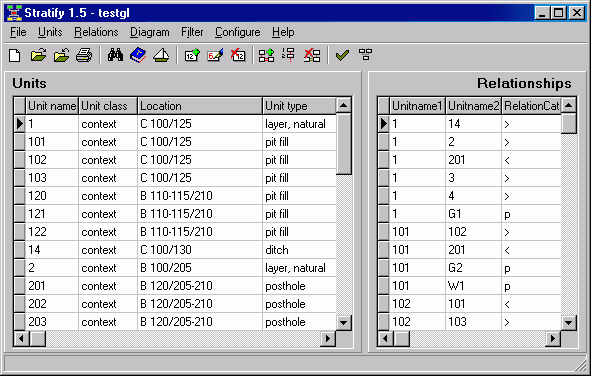Click unit name cell 201
This screenshot has height=376, width=591.
pos(52,286)
